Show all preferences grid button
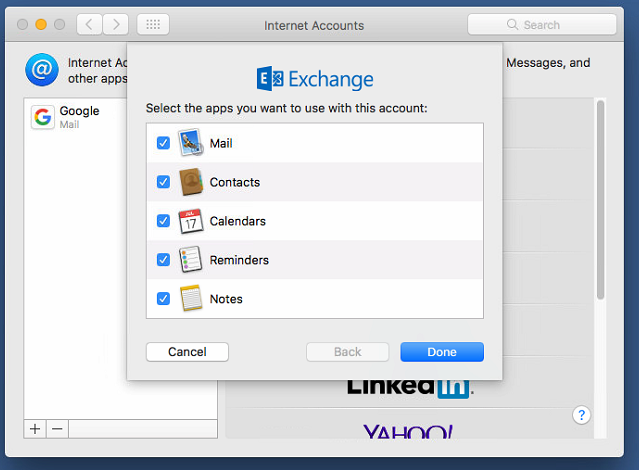Viewport: 639px width, 470px height. tap(153, 24)
